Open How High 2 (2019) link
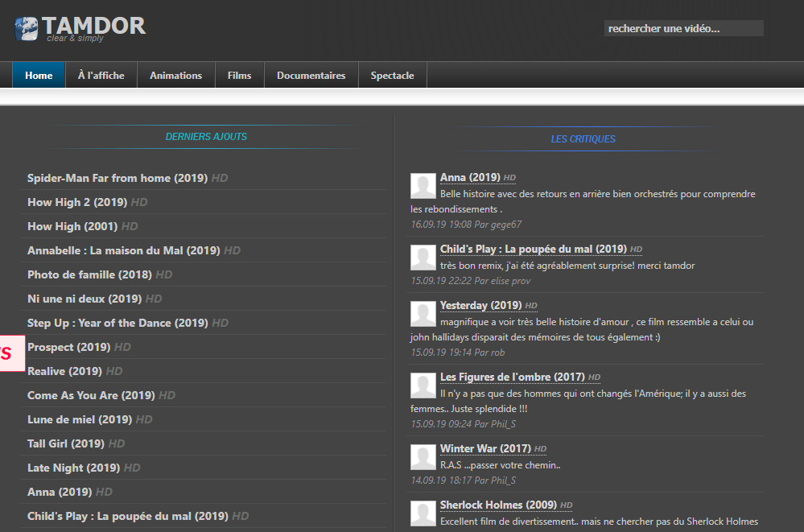The height and width of the screenshot is (532, 804). tap(77, 202)
